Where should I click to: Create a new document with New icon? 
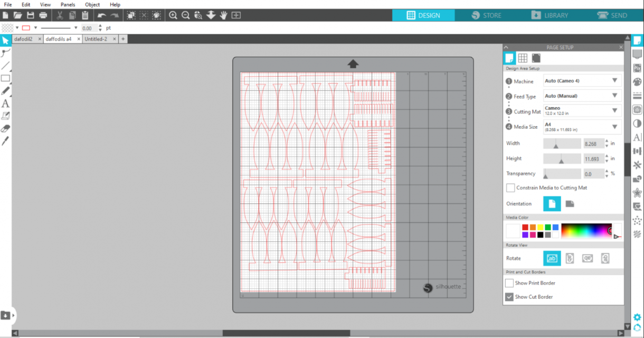coord(5,15)
